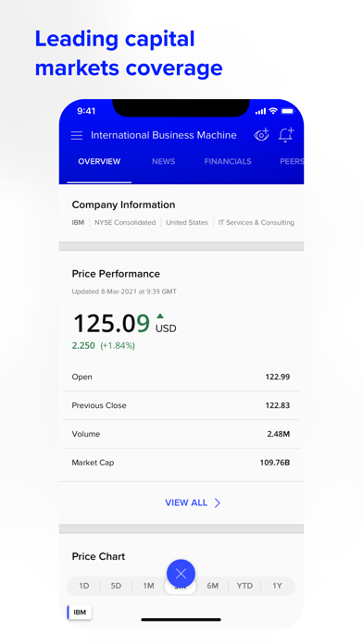
Task: Select 1M chart range
Action: click(148, 586)
